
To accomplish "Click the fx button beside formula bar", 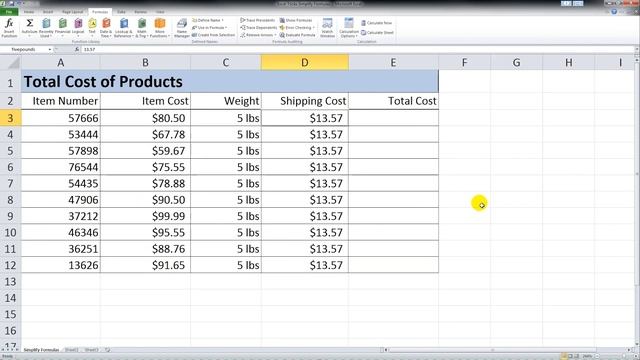I will (77, 49).
